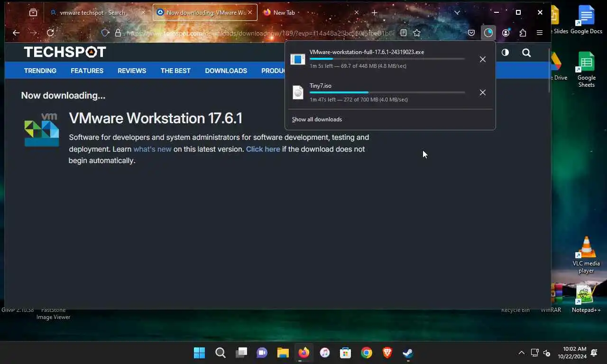
Task: Follow the what's new link
Action: (x=152, y=149)
